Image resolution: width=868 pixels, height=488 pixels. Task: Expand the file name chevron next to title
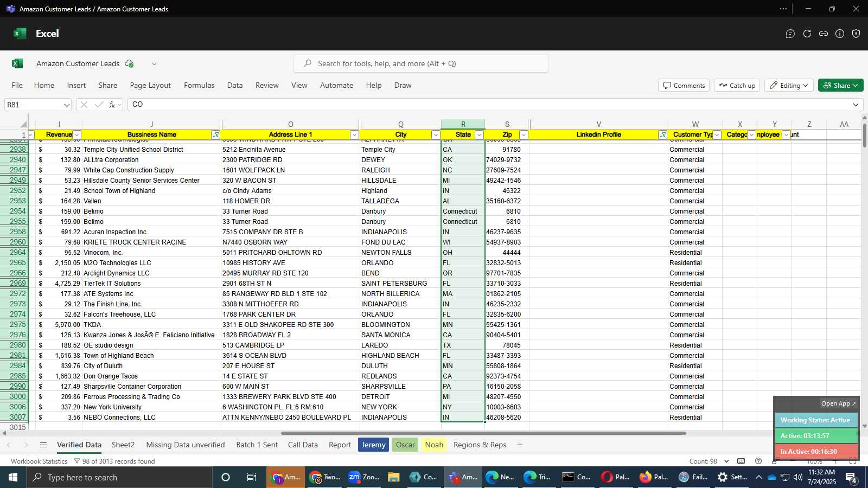tap(154, 64)
